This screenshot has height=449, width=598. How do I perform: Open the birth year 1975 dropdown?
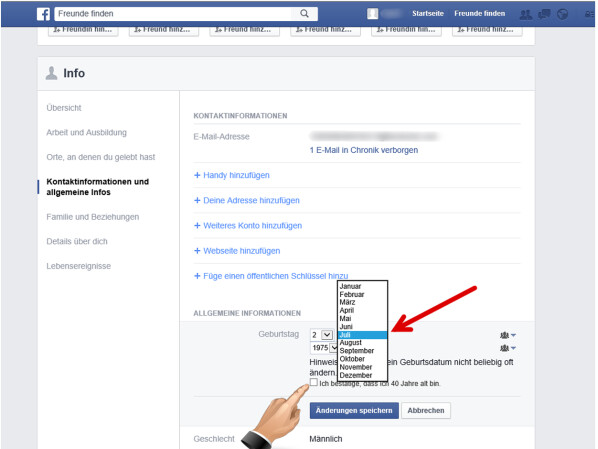click(x=324, y=348)
